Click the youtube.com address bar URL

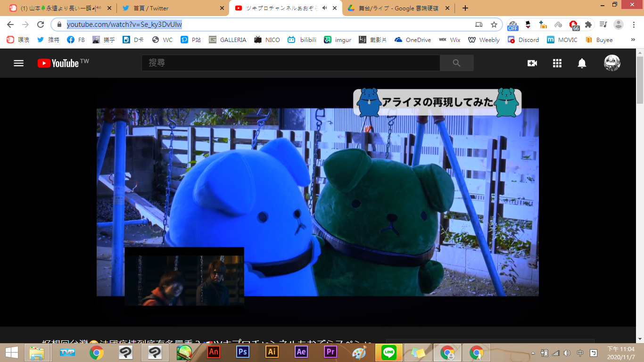pyautogui.click(x=124, y=25)
